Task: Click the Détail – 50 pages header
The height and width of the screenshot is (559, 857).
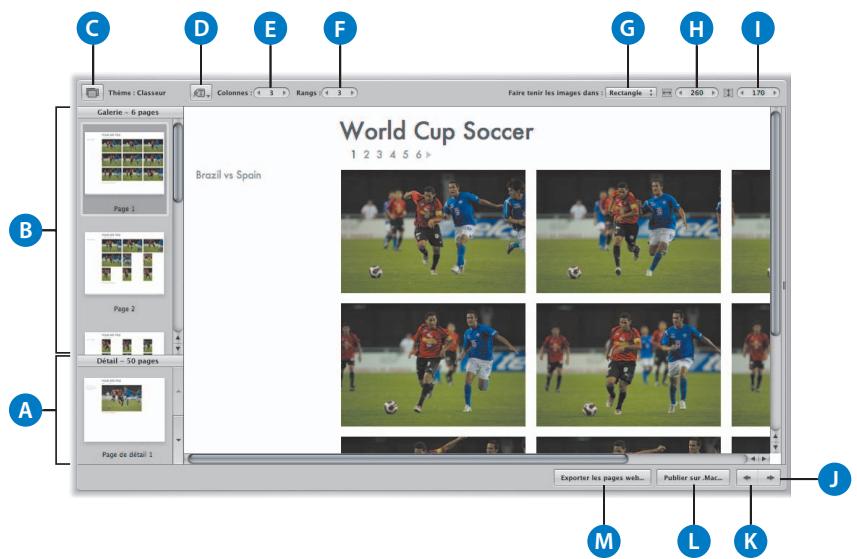Action: [129, 361]
